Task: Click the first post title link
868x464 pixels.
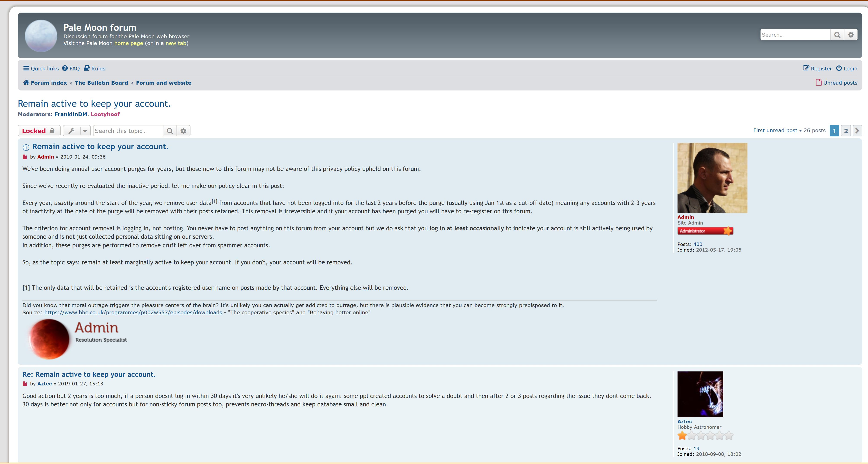Action: tap(100, 147)
